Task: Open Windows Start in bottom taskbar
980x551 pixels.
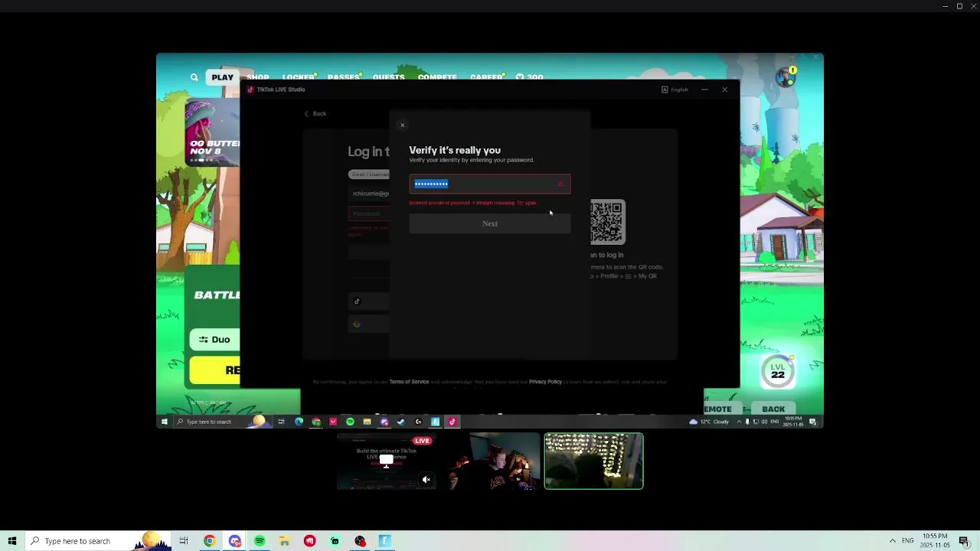Action: [x=11, y=541]
